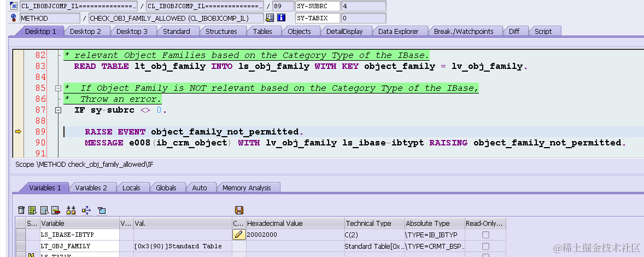Select row LT_OBJ_FAMILY via its row selector

[x=21, y=246]
